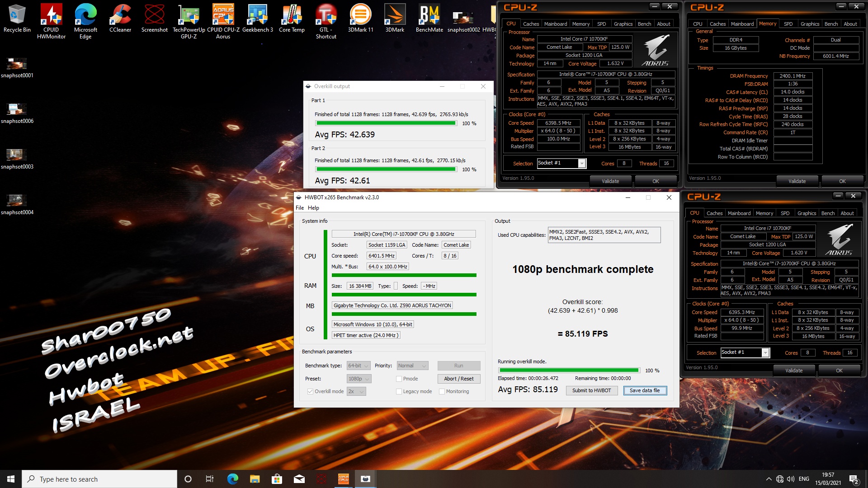Open the Preset 1080p dropdown

coord(359,379)
